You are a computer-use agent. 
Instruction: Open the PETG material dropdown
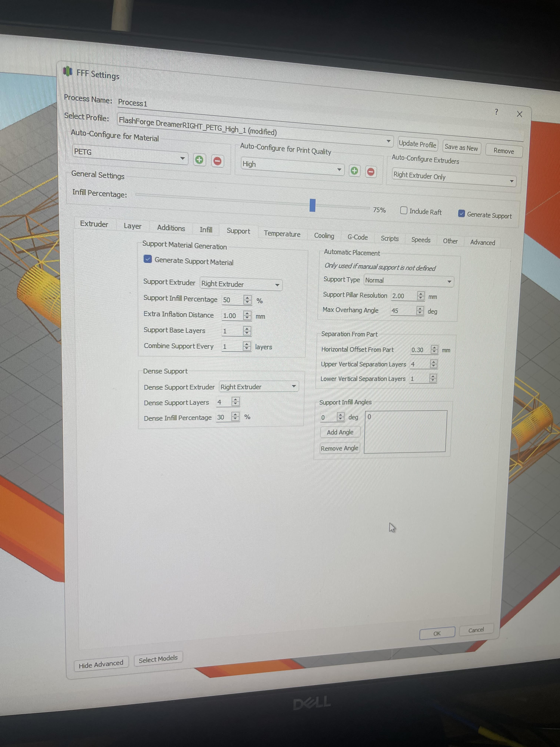click(130, 155)
